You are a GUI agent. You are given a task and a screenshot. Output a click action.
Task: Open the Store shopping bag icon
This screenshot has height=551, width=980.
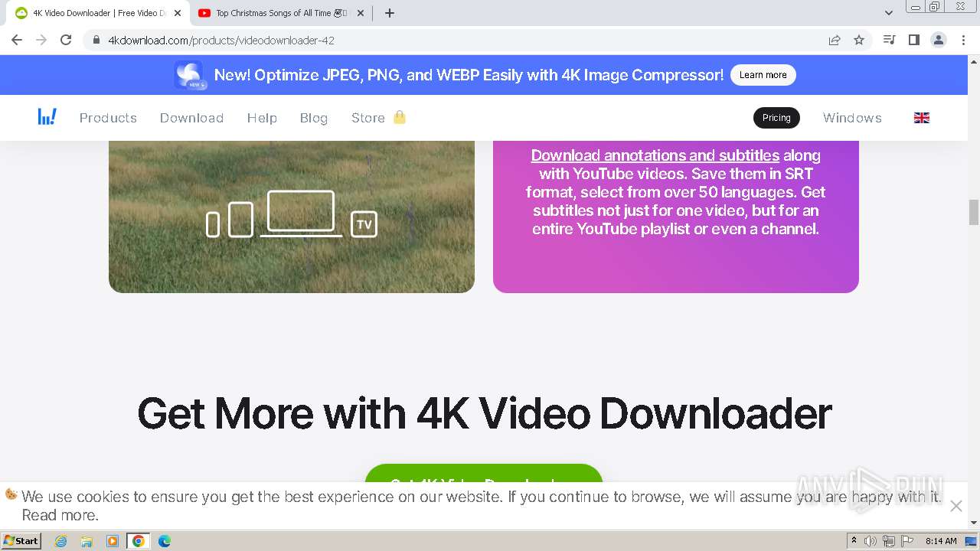pyautogui.click(x=400, y=117)
